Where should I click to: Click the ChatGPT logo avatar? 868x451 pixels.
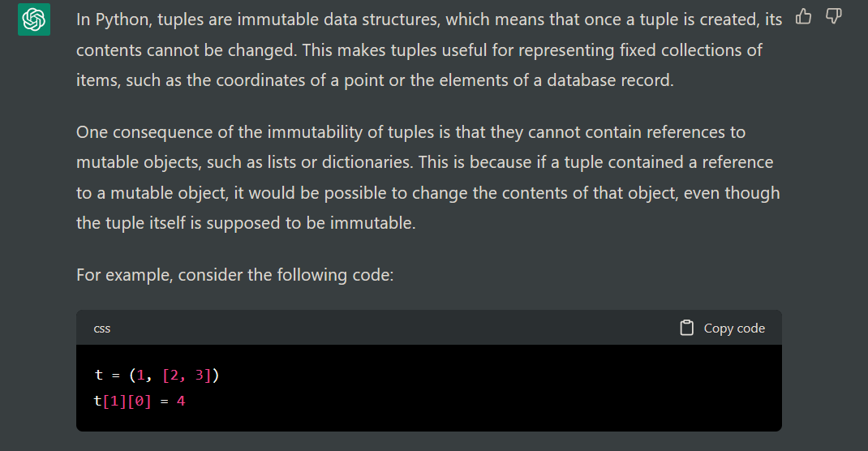pos(34,19)
